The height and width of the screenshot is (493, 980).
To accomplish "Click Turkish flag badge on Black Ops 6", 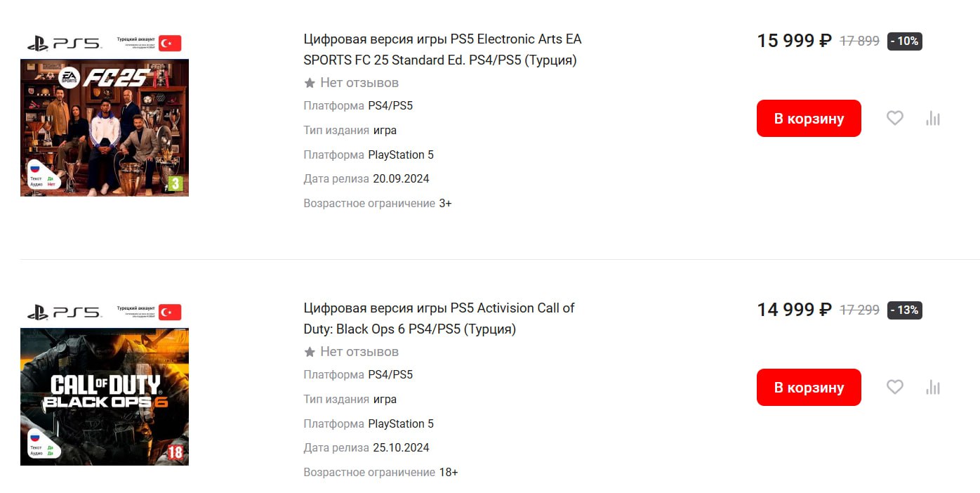I will pyautogui.click(x=170, y=313).
